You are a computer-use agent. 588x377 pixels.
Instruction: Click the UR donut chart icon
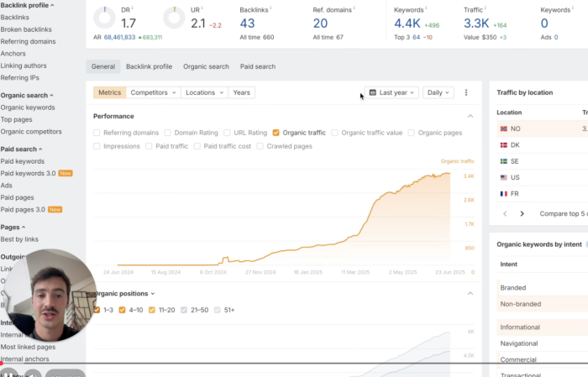point(174,17)
